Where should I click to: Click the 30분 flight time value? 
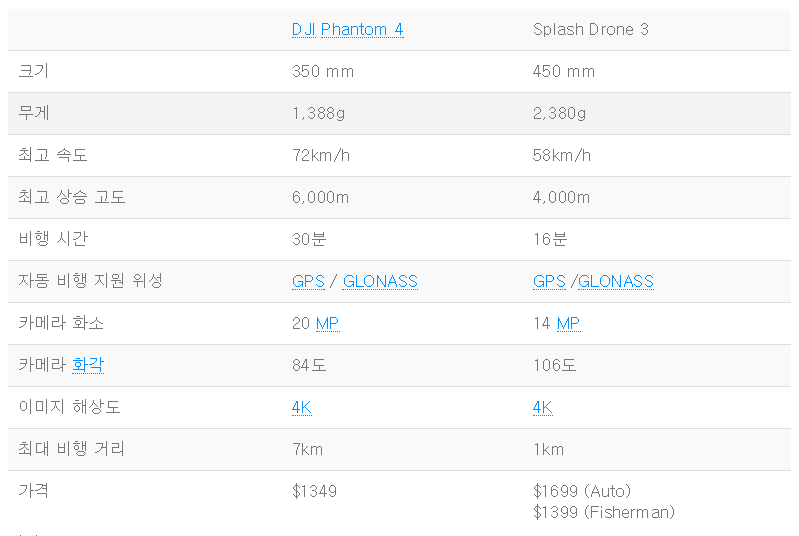click(309, 239)
